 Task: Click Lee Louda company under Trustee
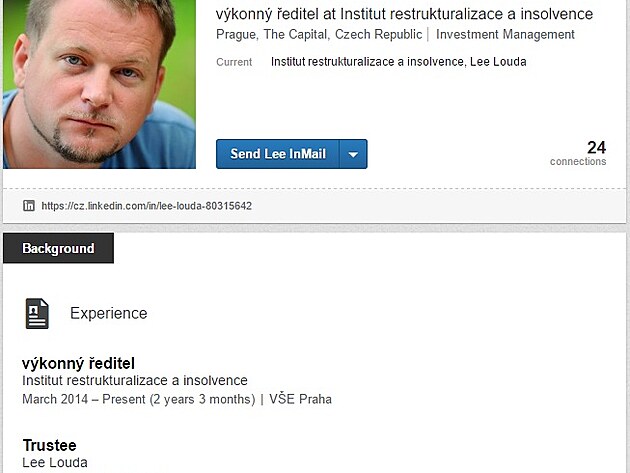coord(54,463)
